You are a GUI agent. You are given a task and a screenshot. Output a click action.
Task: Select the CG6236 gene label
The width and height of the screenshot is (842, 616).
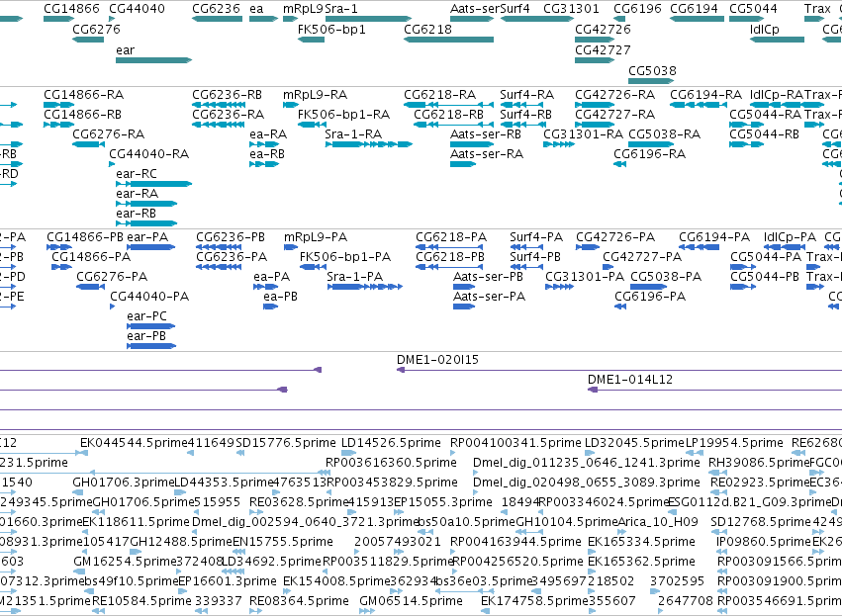tap(216, 9)
